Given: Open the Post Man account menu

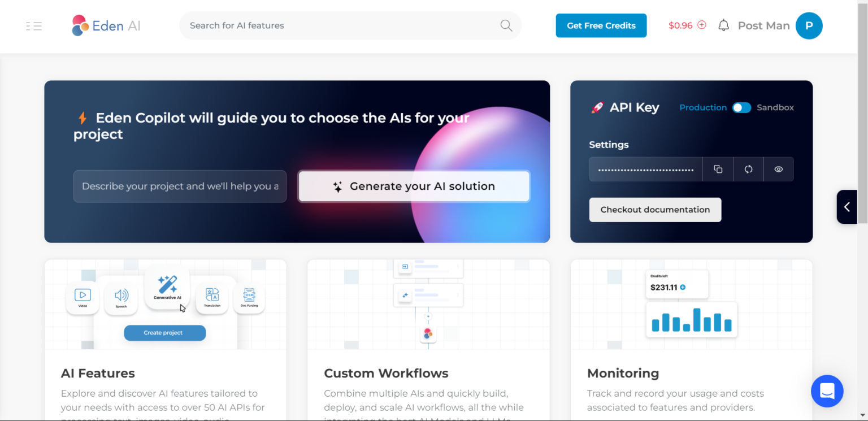Looking at the screenshot, I should pyautogui.click(x=763, y=25).
